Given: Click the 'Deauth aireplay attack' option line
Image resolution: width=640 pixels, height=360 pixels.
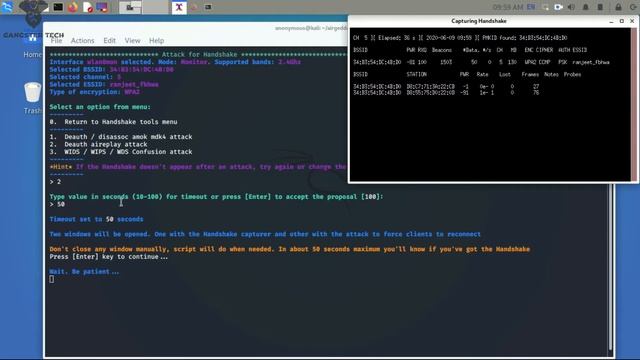Looking at the screenshot, I should 98,144.
